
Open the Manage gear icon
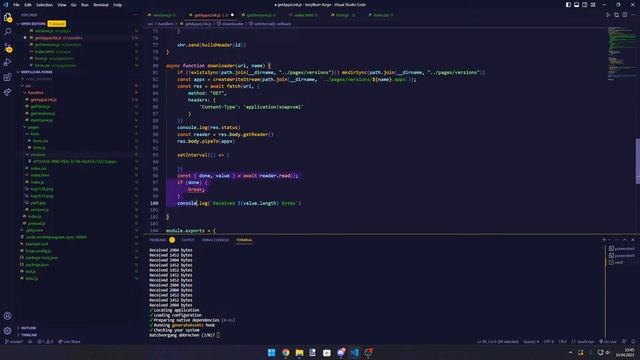pyautogui.click(x=7, y=331)
